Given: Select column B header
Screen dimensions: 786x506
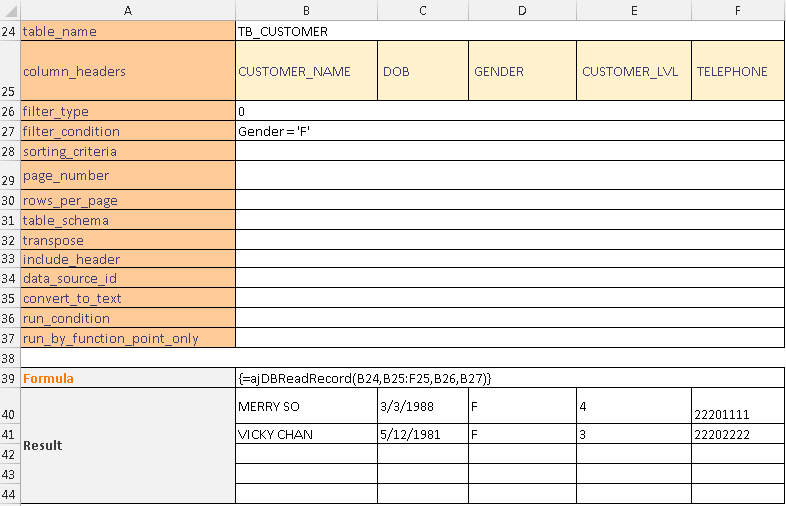Looking at the screenshot, I should click(305, 10).
